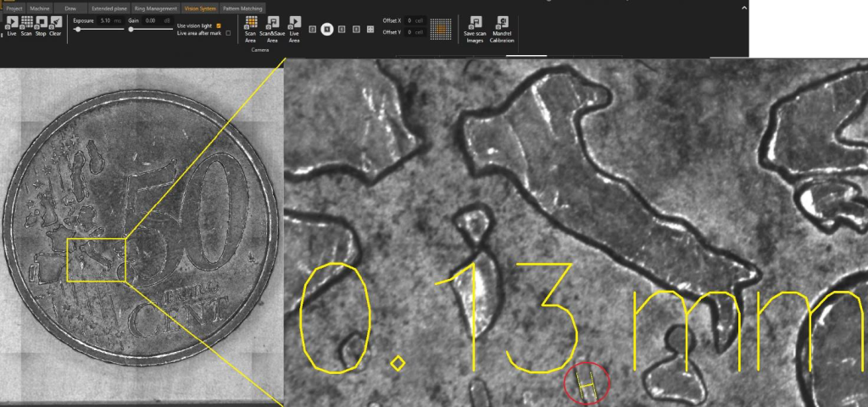Start the Live camera view
This screenshot has height=407, width=868.
12,22
